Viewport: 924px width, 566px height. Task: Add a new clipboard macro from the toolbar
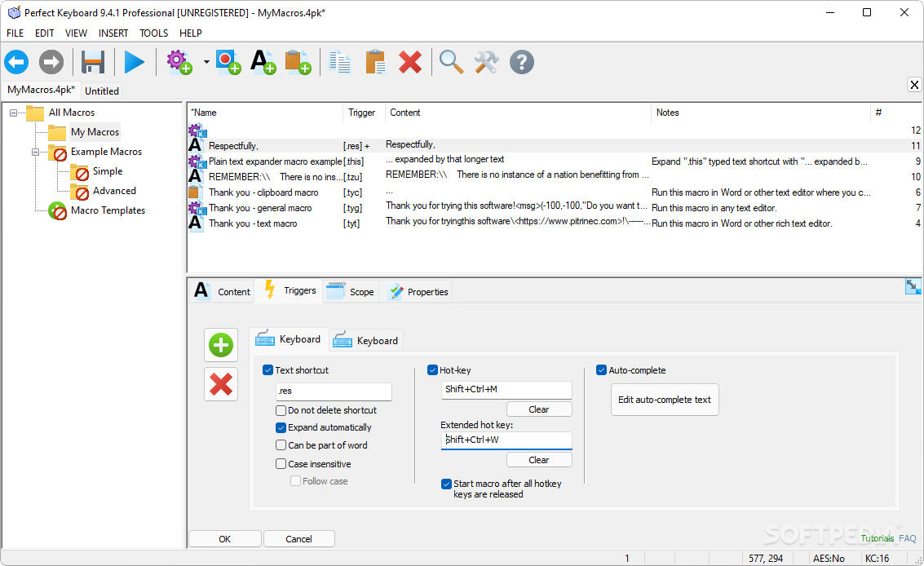[298, 62]
